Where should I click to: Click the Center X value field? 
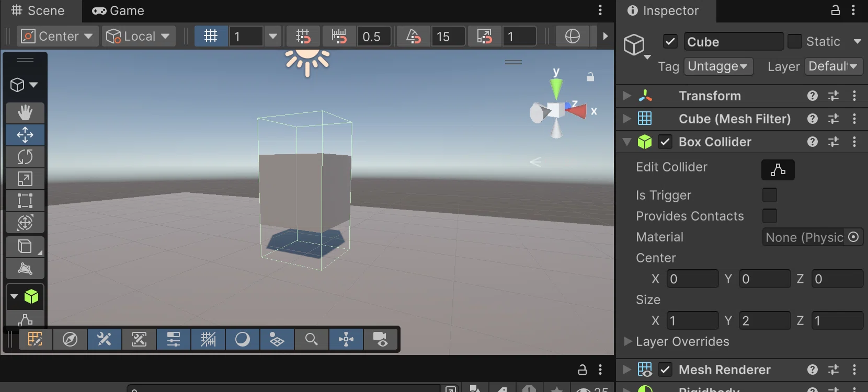pos(692,279)
